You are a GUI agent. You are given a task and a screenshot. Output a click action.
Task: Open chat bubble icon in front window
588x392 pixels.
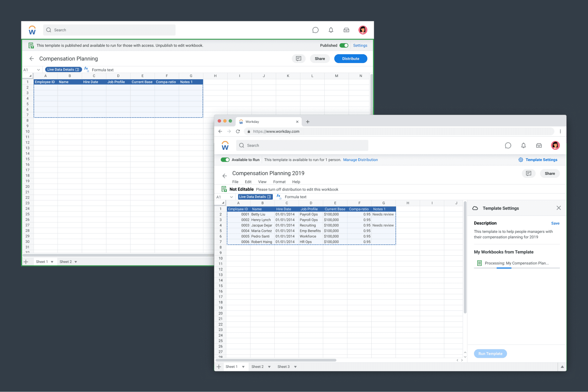(508, 145)
